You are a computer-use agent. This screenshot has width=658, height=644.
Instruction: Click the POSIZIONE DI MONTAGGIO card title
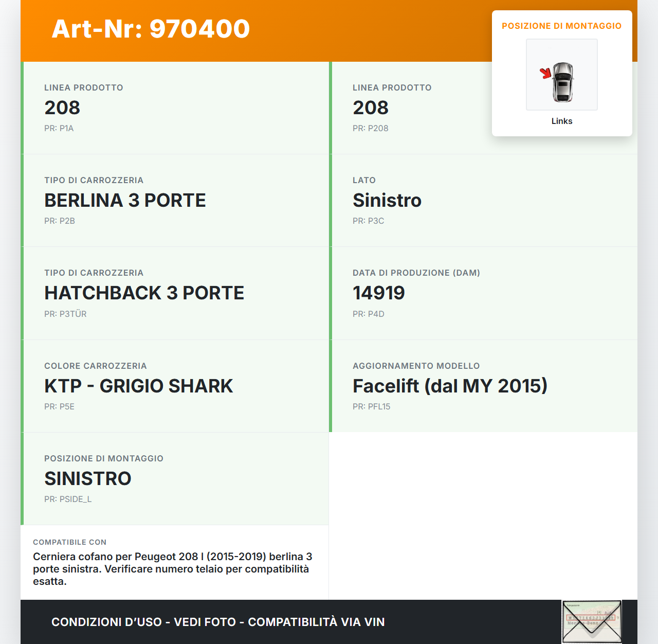[x=561, y=26]
